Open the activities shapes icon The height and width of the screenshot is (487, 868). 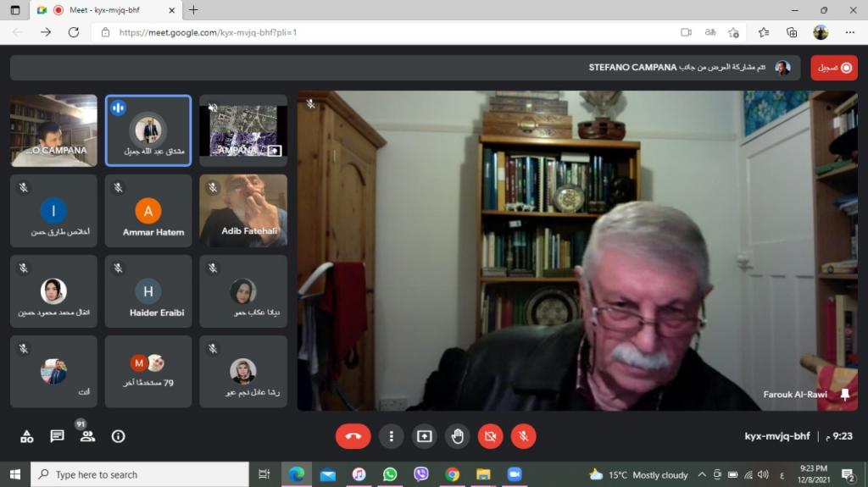coord(26,436)
